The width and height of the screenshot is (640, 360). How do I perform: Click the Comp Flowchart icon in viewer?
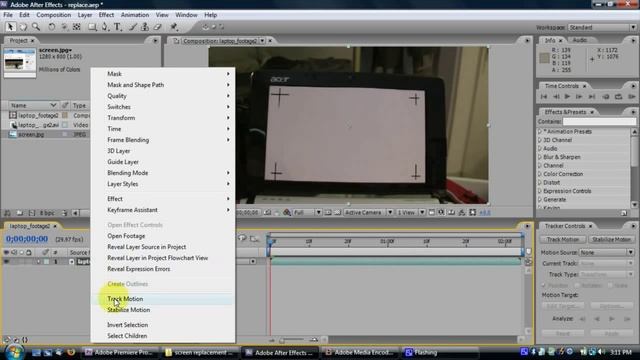tap(462, 213)
